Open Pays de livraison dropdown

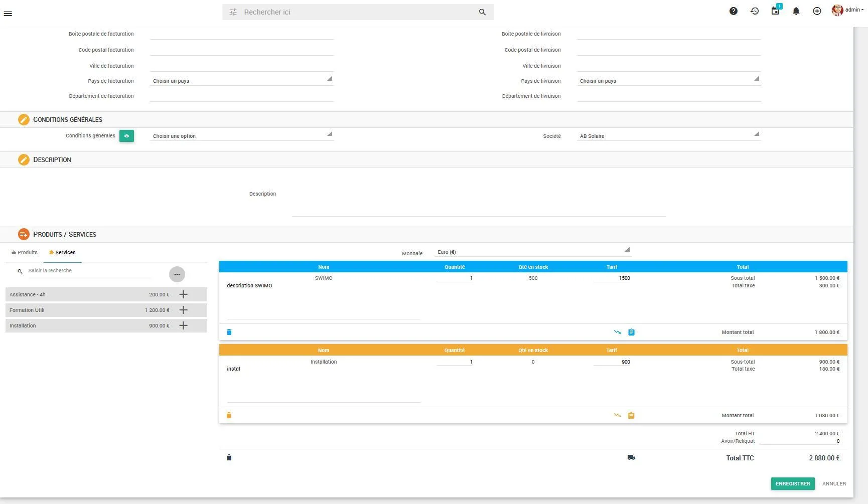pyautogui.click(x=669, y=81)
